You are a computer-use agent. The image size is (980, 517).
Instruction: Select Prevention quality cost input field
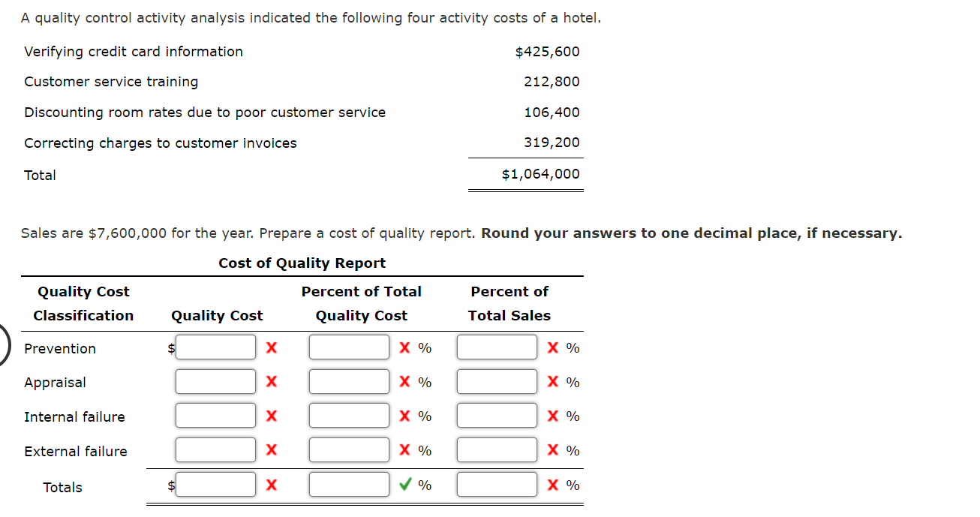click(x=215, y=347)
